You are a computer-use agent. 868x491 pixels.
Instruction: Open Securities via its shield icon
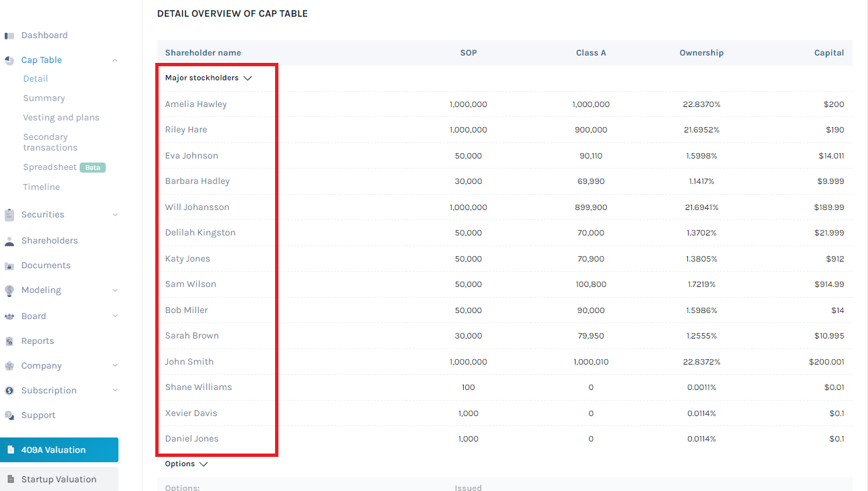pos(9,214)
